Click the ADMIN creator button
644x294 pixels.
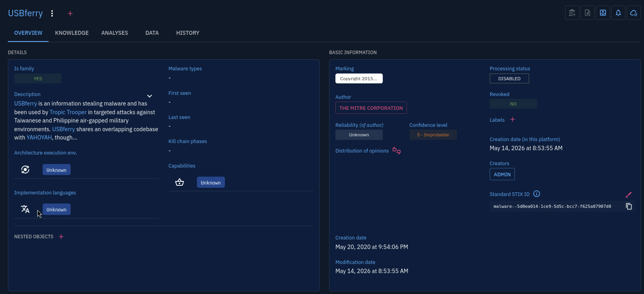[x=502, y=174]
